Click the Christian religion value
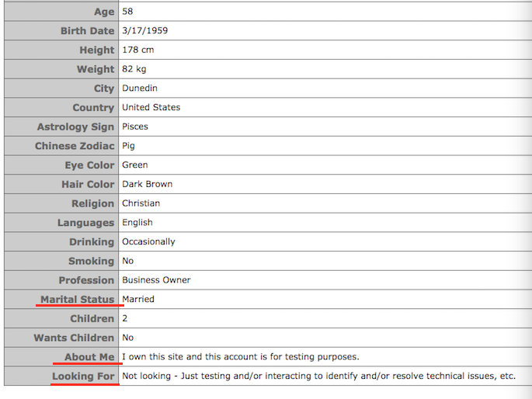The width and height of the screenshot is (532, 399). click(141, 203)
